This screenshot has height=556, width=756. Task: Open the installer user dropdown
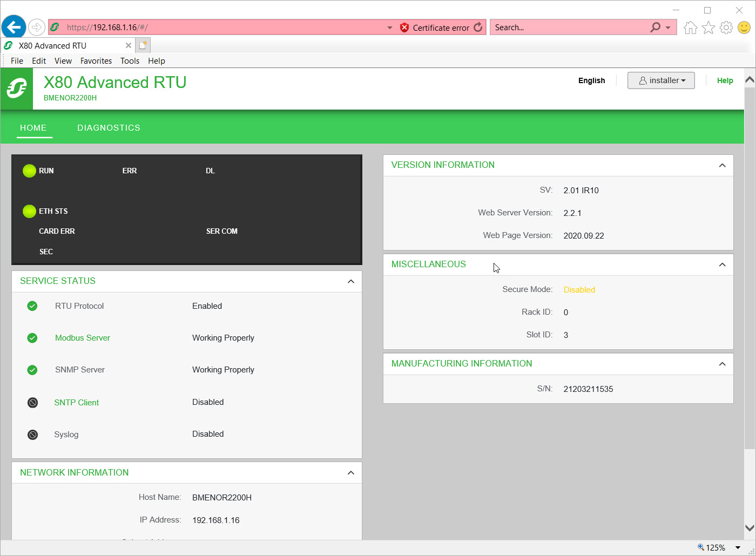pos(661,80)
